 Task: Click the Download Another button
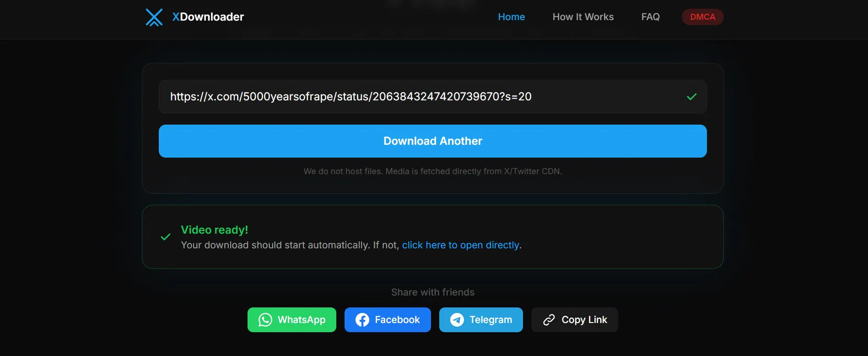tap(432, 141)
